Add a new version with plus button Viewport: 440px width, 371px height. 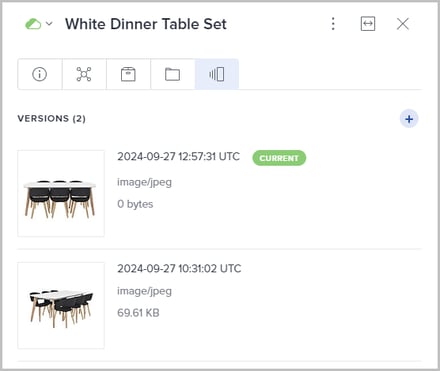coord(409,119)
